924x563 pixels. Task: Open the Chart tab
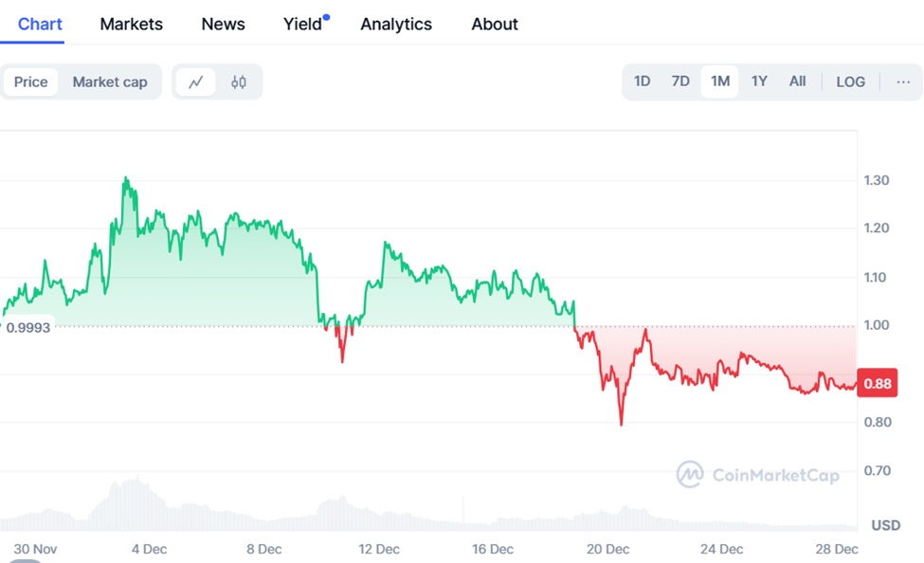pos(40,24)
